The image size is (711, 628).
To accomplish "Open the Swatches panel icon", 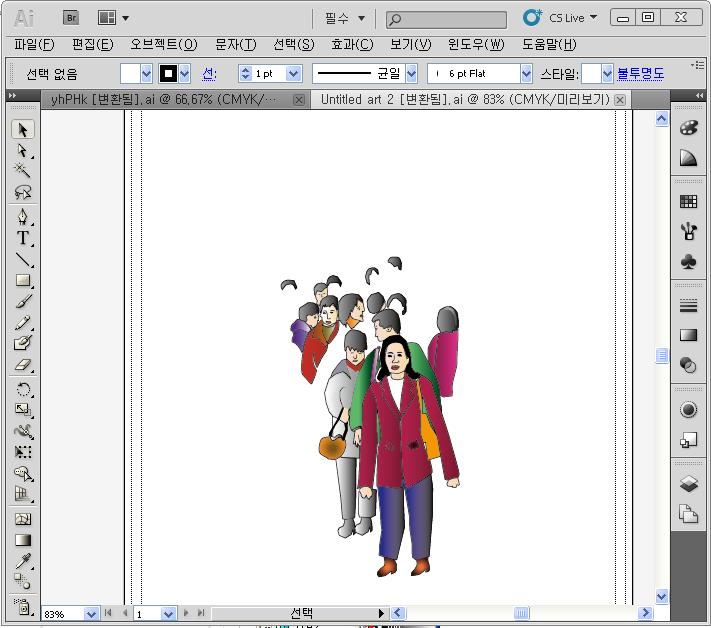I will [688, 202].
